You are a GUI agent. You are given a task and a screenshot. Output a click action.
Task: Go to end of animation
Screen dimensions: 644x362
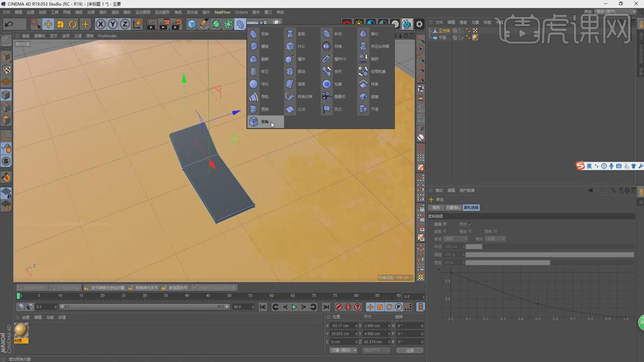(326, 307)
